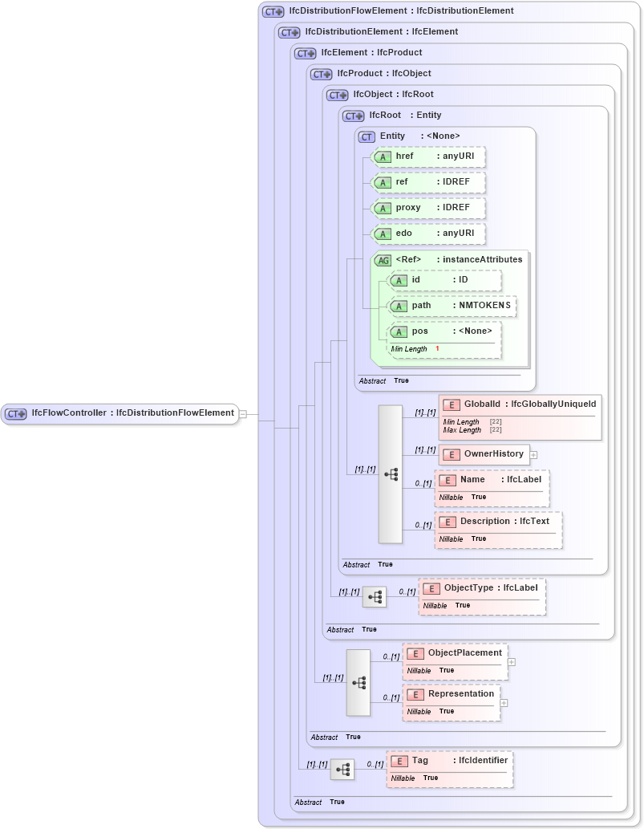Click the E icon of the ObjectType element
This screenshot has height=829, width=644.
coord(431,587)
